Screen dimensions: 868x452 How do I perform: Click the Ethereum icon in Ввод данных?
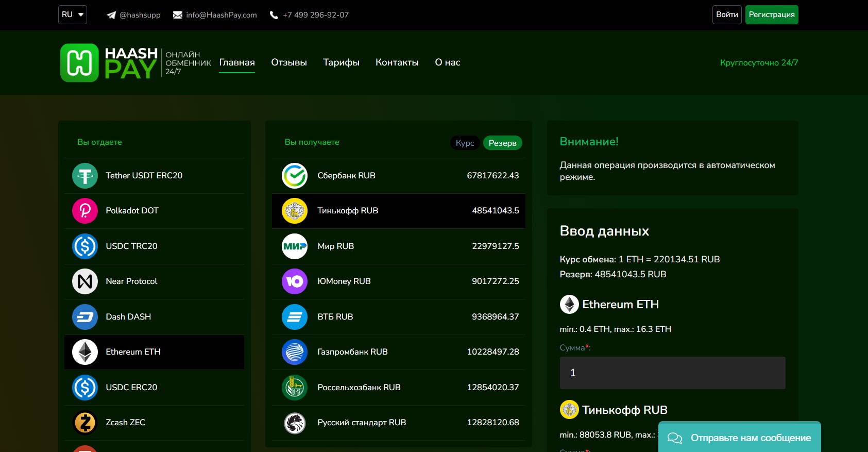tap(569, 305)
